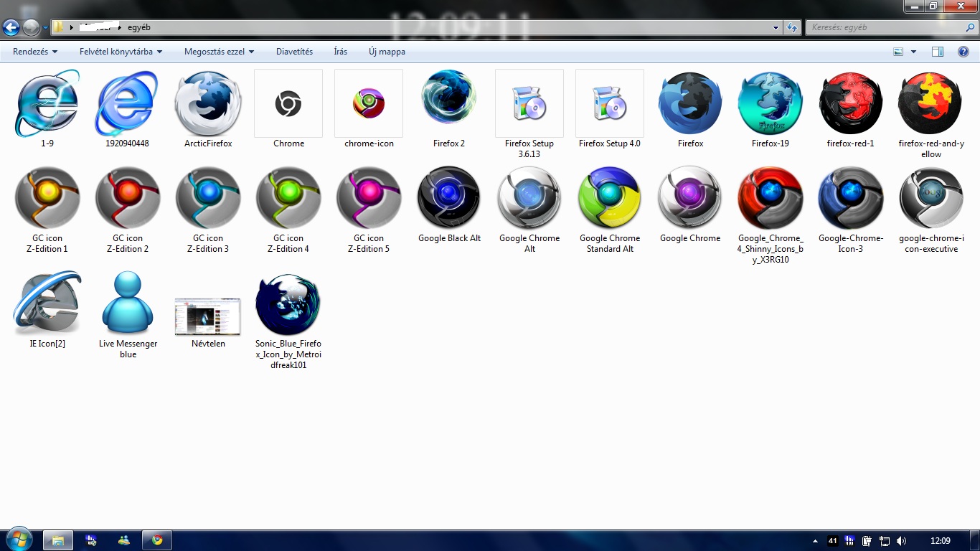Click the network tray icon
The height and width of the screenshot is (551, 980).
[885, 541]
